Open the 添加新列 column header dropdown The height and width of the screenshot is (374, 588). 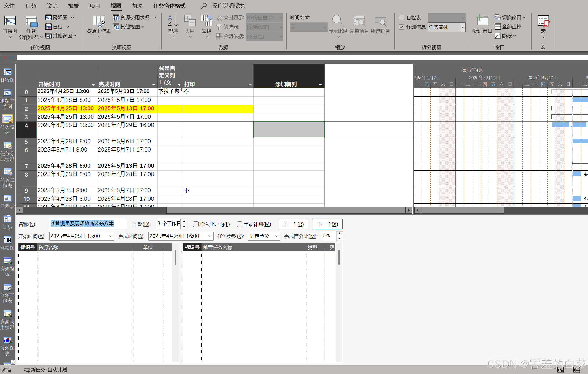(x=321, y=85)
